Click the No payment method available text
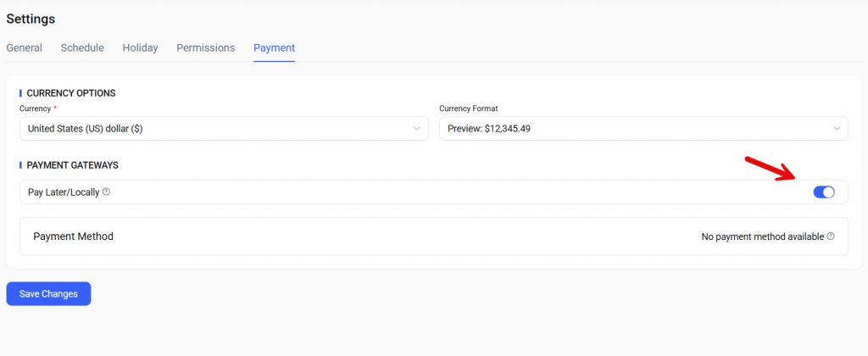This screenshot has width=868, height=356. [762, 236]
